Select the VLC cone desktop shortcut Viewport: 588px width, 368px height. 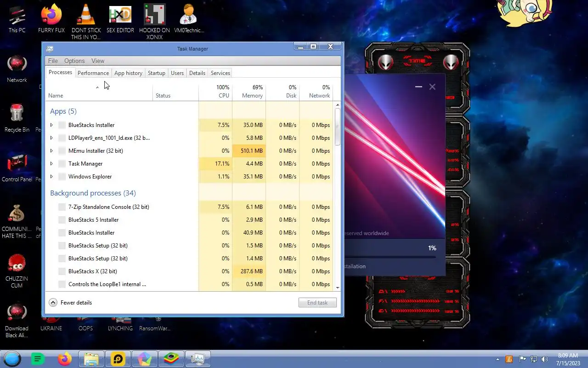pos(86,21)
